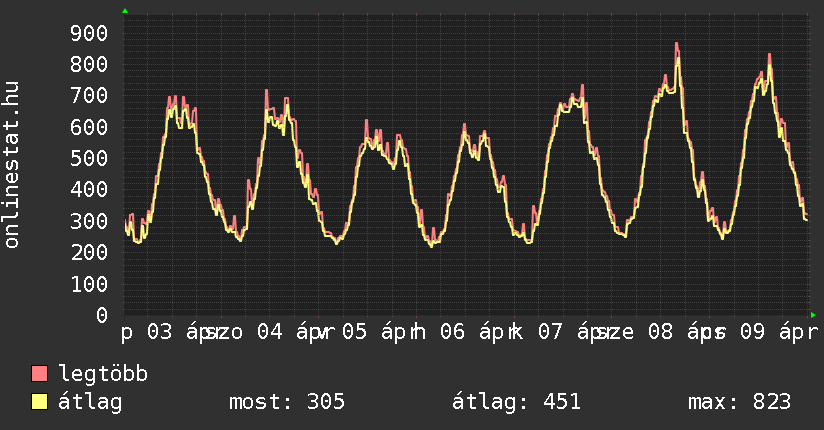
Task: Click the 0 value on the y-axis
Action: pos(101,315)
